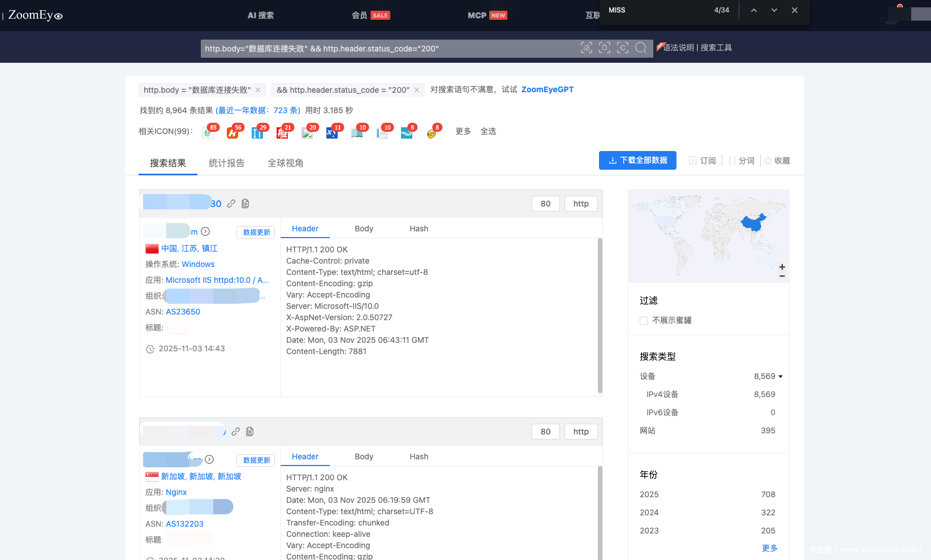Open Body tab of first result
The width and height of the screenshot is (931, 560).
[364, 229]
